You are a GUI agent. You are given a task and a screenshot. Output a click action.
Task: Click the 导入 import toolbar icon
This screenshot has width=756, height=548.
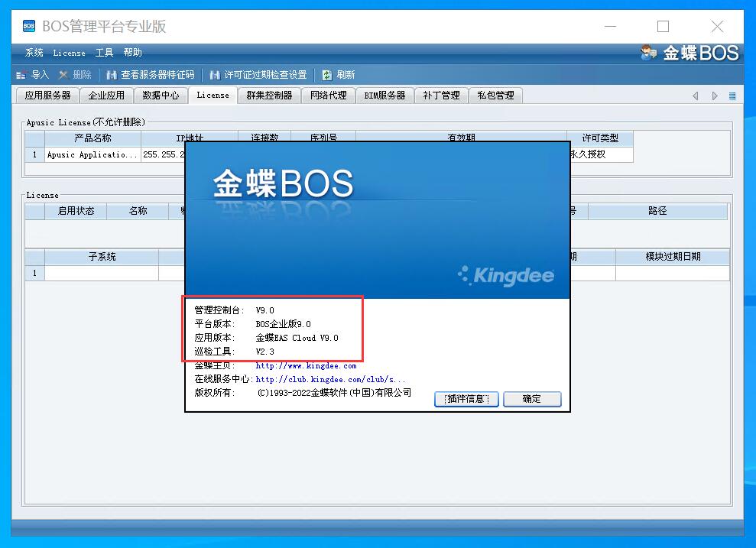21,75
